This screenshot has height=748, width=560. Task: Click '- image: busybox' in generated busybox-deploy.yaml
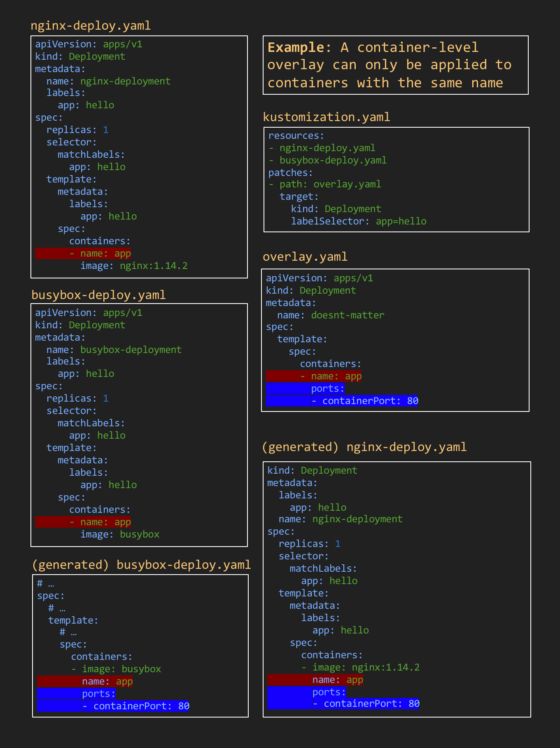click(x=116, y=669)
